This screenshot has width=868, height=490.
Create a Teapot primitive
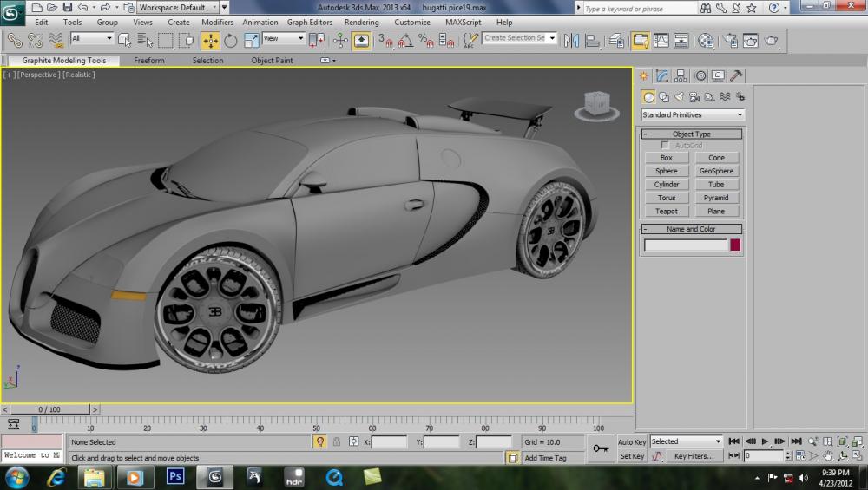[x=666, y=212]
